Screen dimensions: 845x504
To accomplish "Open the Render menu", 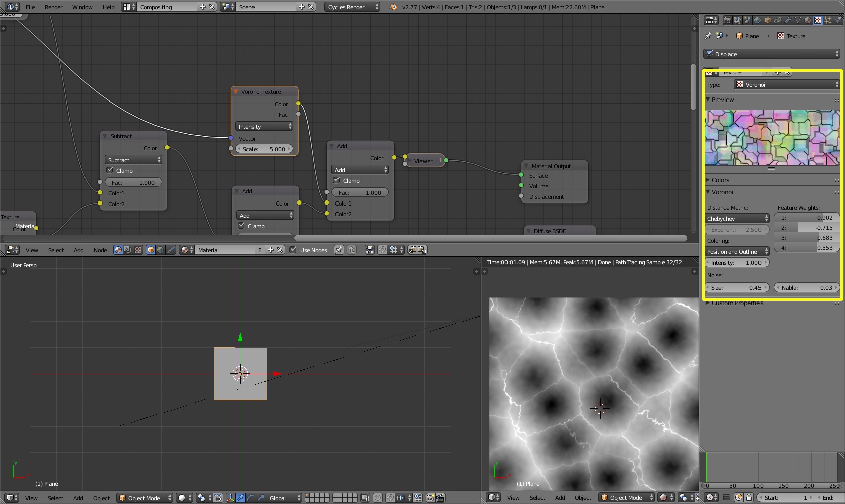I will pyautogui.click(x=53, y=7).
